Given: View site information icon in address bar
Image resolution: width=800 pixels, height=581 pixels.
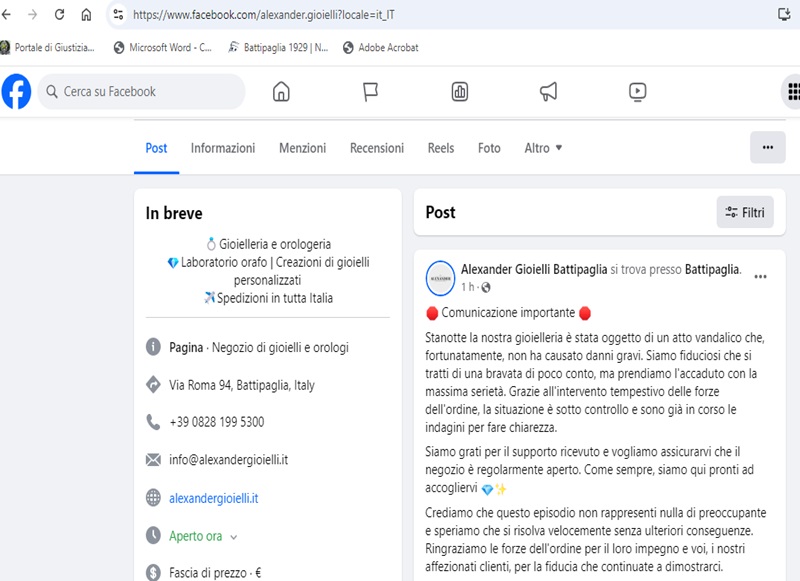Looking at the screenshot, I should (118, 14).
